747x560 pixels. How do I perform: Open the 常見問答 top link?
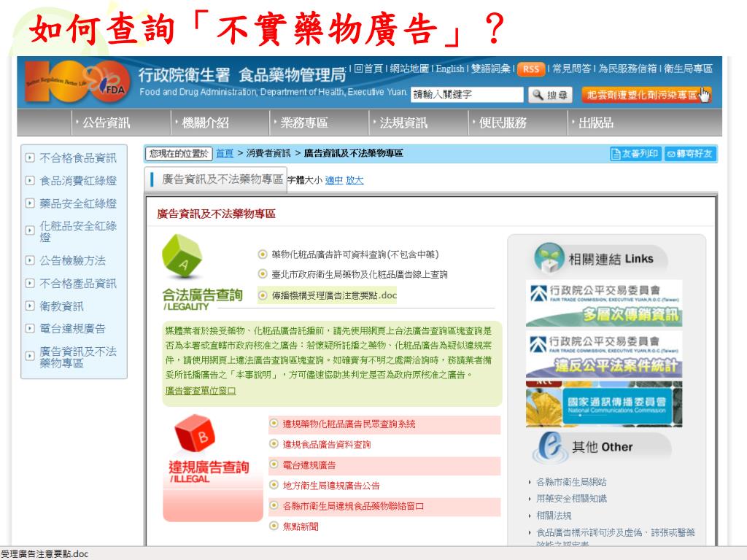(572, 69)
